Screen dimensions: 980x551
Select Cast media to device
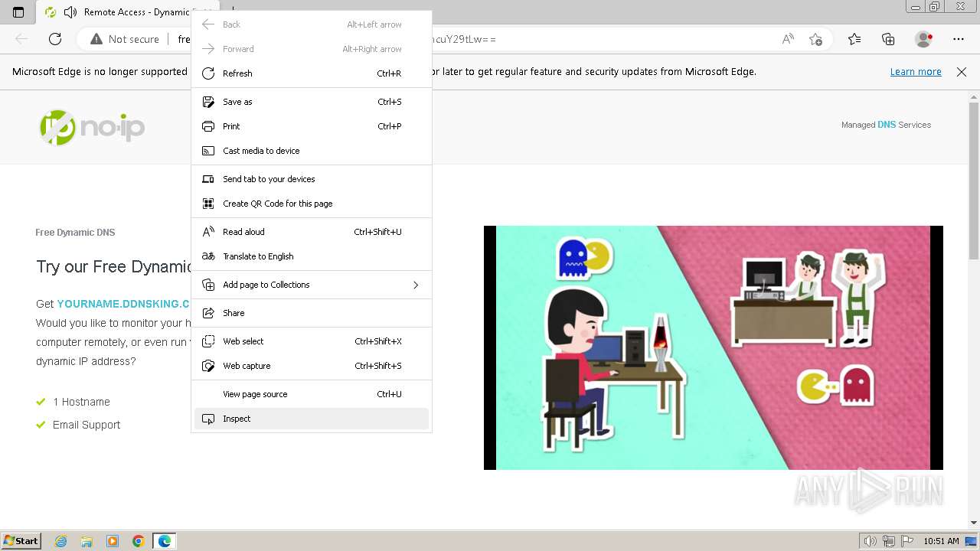tap(312, 151)
